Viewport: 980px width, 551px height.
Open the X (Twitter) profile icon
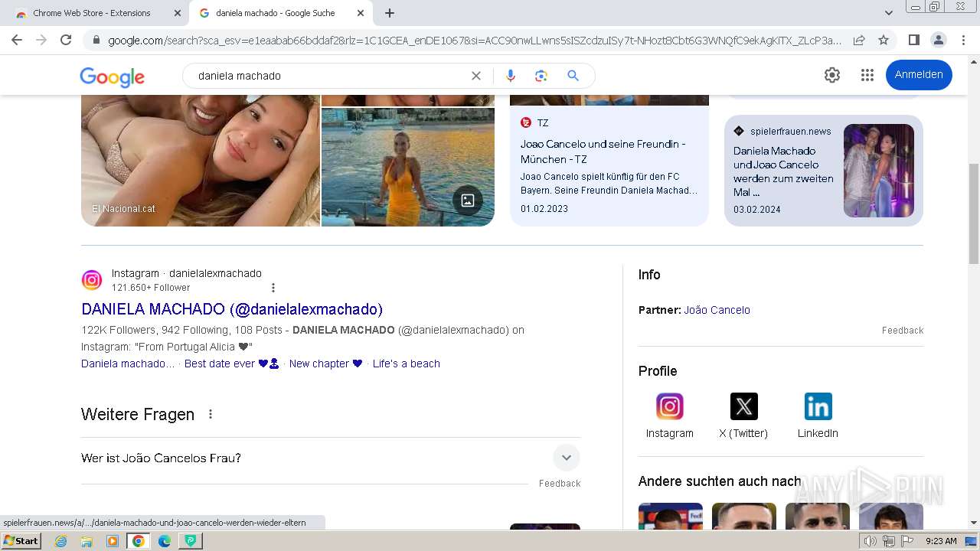743,406
